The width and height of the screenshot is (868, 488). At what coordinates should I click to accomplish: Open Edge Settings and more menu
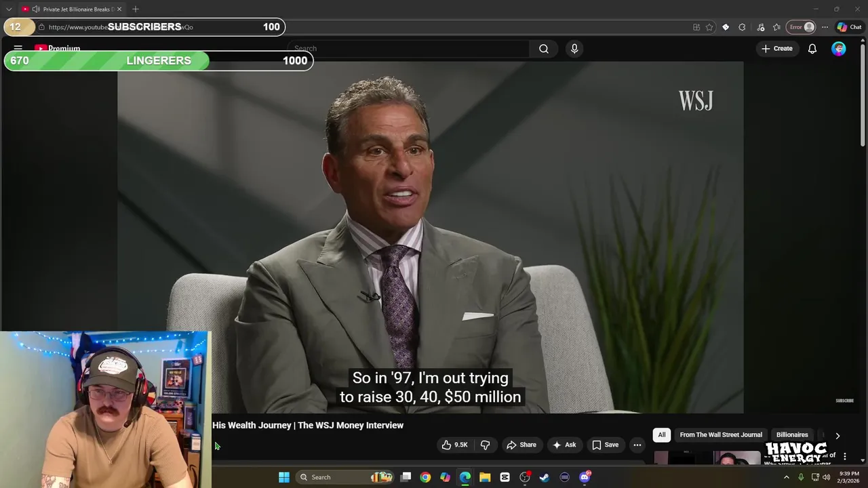pyautogui.click(x=825, y=27)
